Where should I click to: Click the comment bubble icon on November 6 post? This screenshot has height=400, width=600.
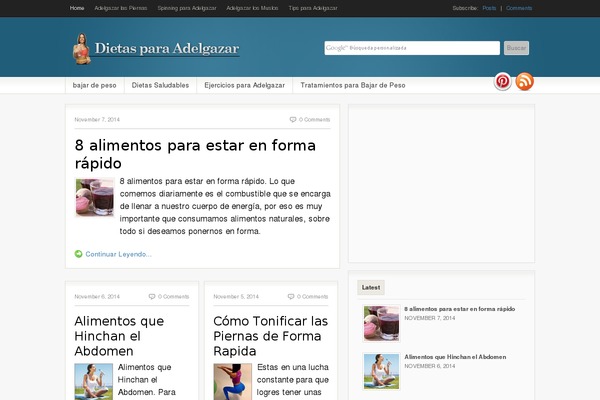152,296
